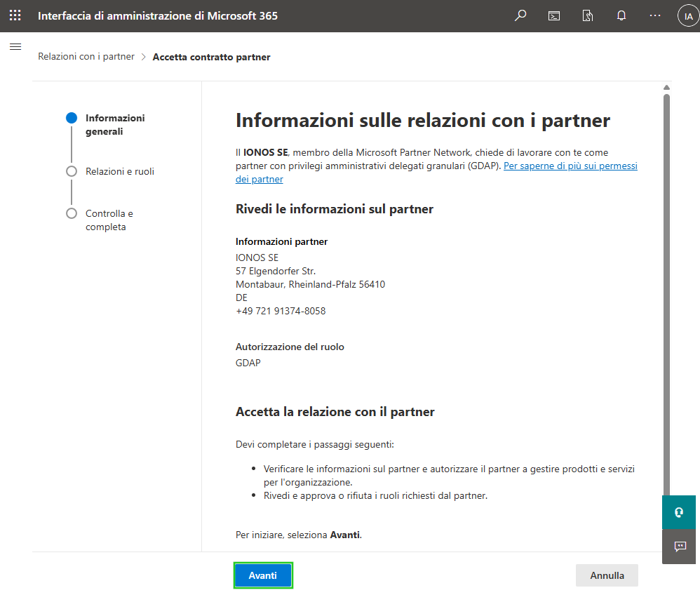Click the Per iniziare, seleziona Avanti text
The image size is (700, 595).
click(299, 535)
